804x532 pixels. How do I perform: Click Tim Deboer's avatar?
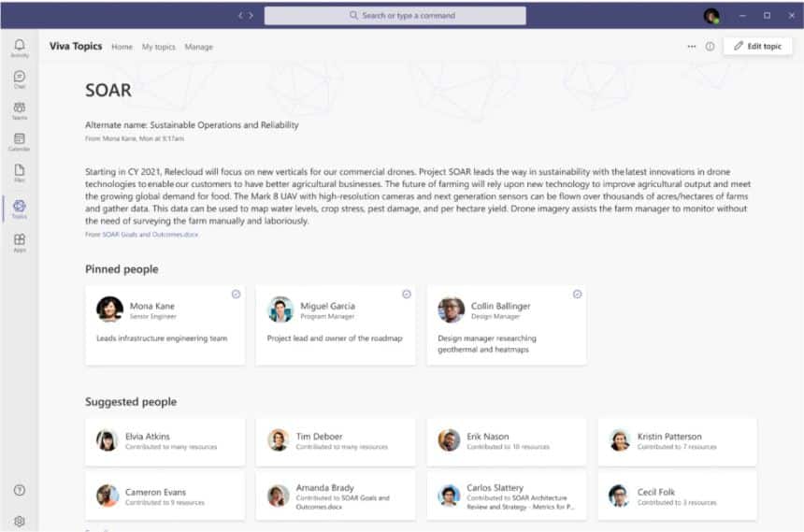[278, 440]
